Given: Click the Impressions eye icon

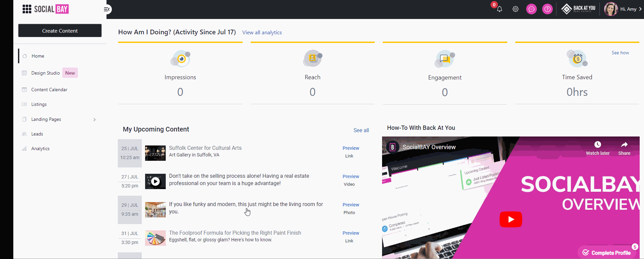Looking at the screenshot, I should point(180,59).
